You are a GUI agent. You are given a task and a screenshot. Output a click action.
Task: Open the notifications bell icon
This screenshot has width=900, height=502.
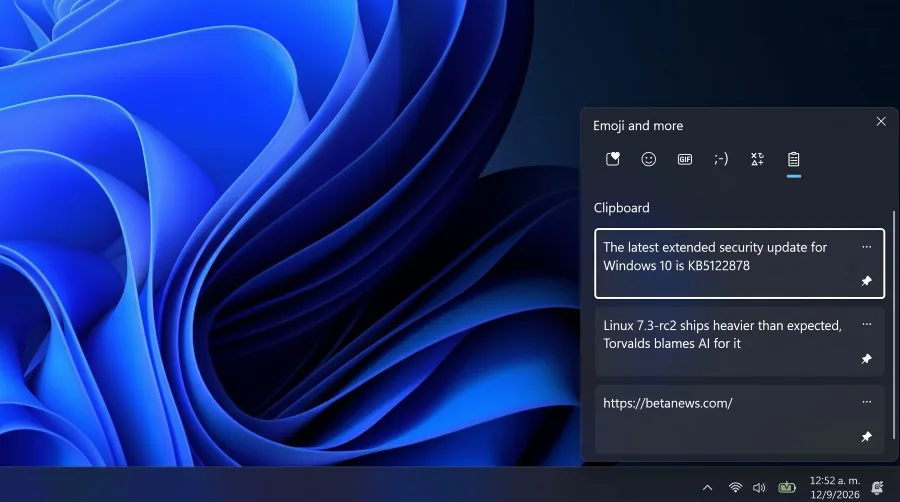pos(877,488)
